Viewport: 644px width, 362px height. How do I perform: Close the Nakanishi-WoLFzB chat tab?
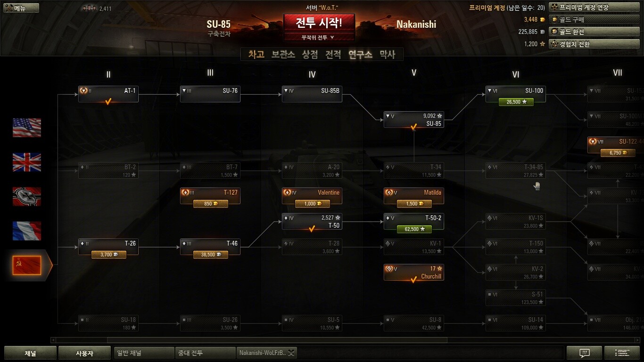291,353
